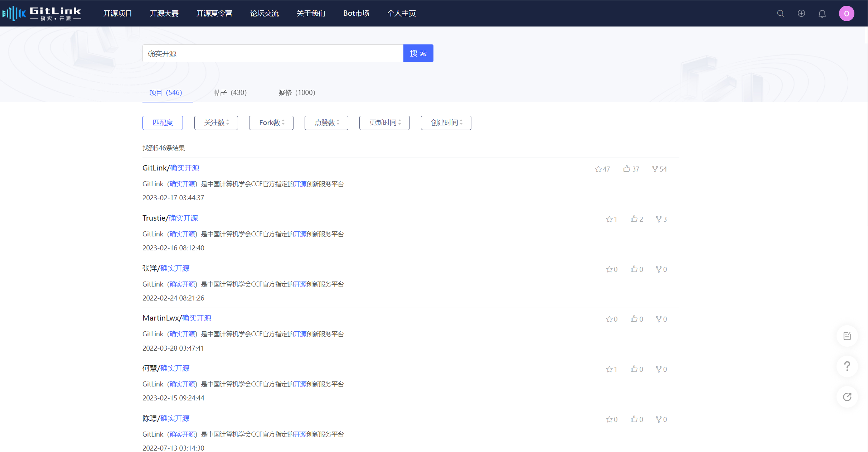Open 个人主页 nav menu
868x452 pixels.
pos(402,13)
